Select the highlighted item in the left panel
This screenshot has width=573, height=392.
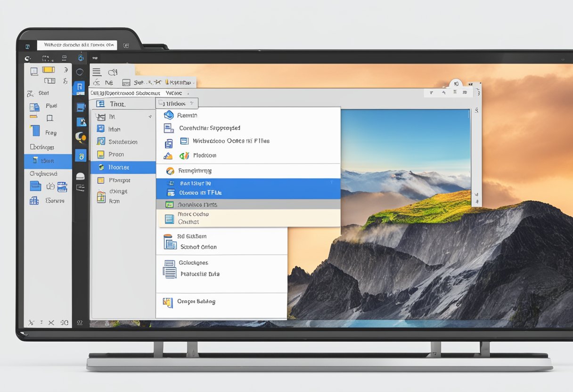point(48,161)
